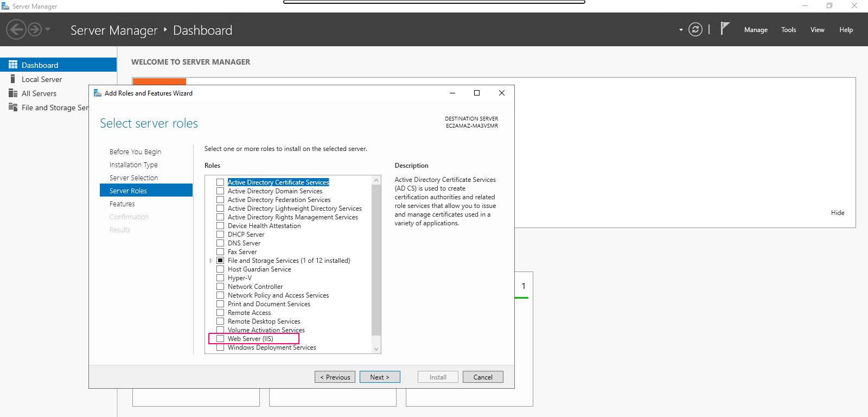Click the Add Roles and Features Wizard icon
Image resolution: width=868 pixels, height=417 pixels.
pyautogui.click(x=98, y=93)
